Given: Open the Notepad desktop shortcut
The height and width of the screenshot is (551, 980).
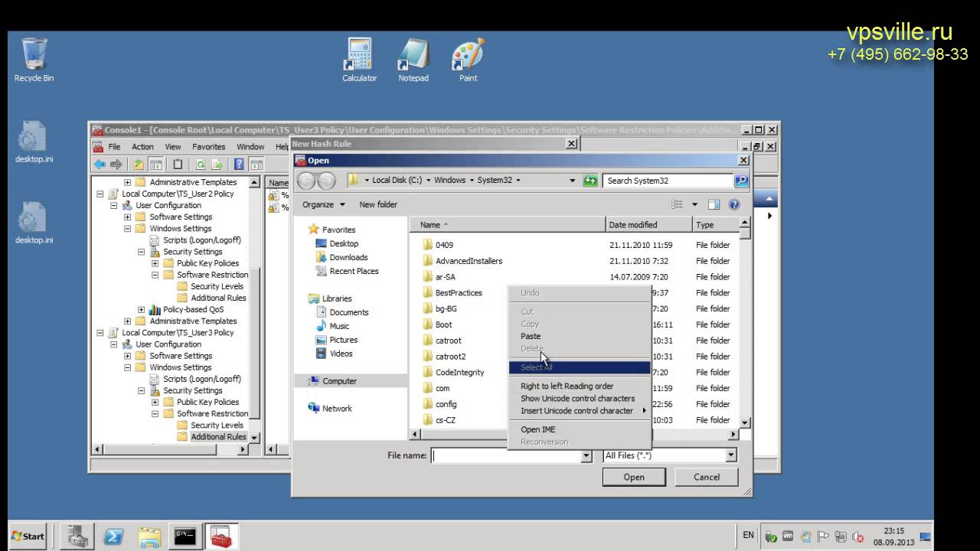Looking at the screenshot, I should click(x=413, y=60).
